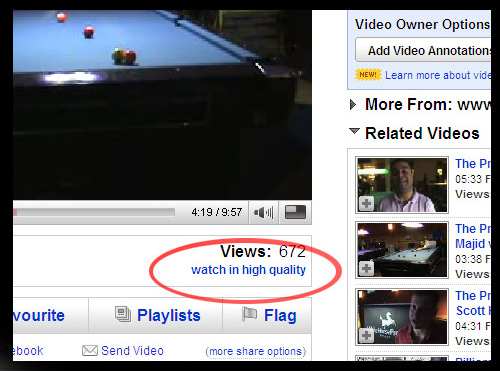Click the envelope icon beside Send Video
This screenshot has width=500, height=371.
[x=90, y=351]
